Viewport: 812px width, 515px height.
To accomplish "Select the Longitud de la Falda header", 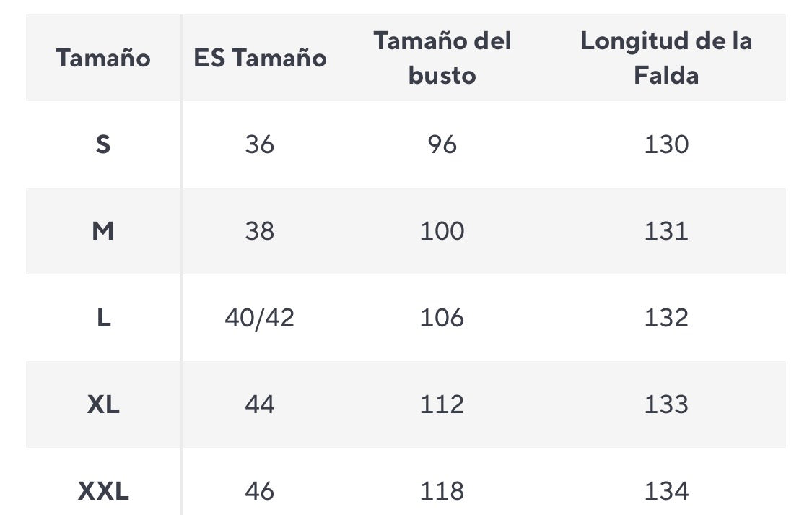I will coord(666,58).
